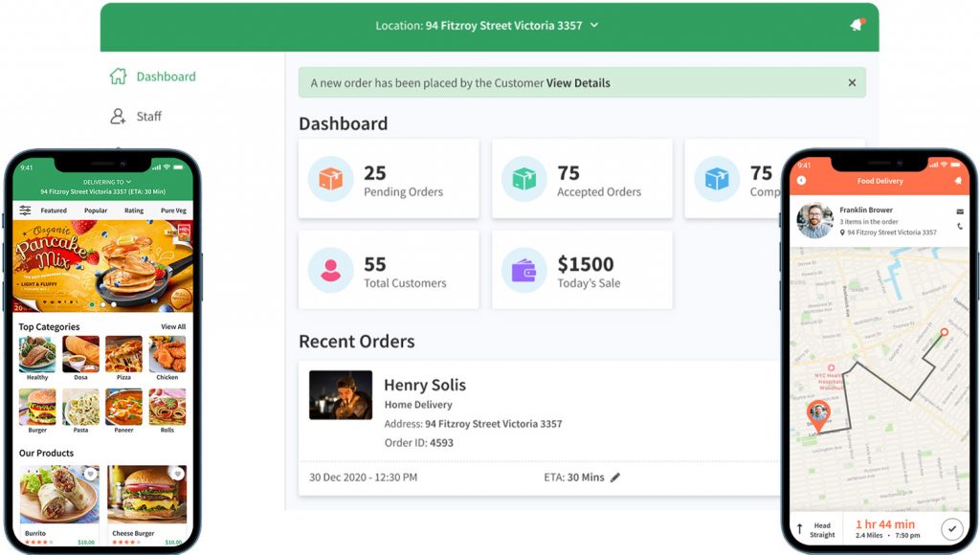Switch to the Featured tab
Viewport: 980px width, 555px height.
54,211
